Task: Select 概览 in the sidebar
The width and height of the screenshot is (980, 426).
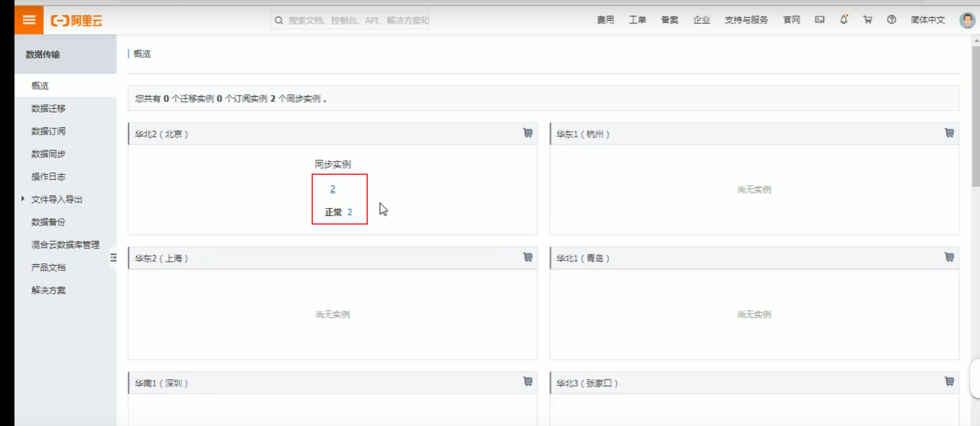Action: pyautogui.click(x=40, y=86)
